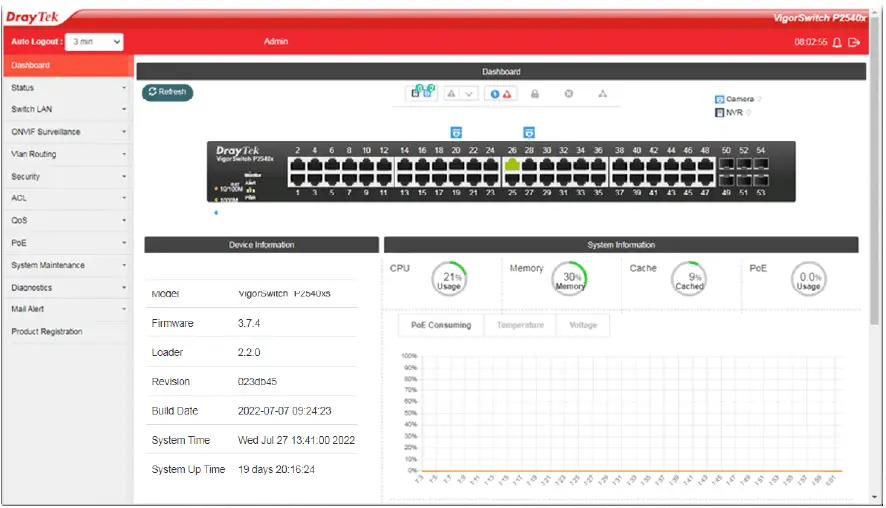Select the green active port 26
886x508 pixels.
click(512, 164)
